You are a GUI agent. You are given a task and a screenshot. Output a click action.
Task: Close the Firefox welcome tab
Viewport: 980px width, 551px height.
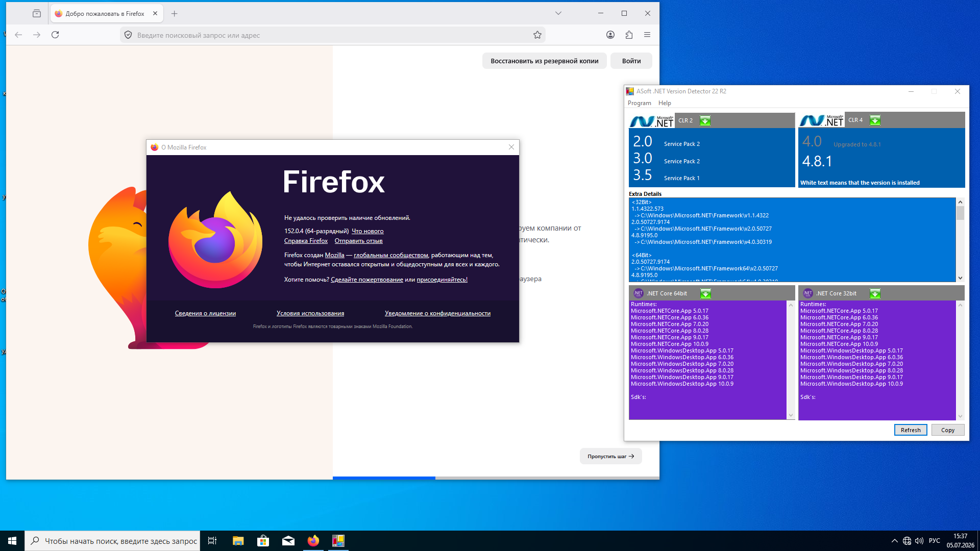(x=155, y=14)
